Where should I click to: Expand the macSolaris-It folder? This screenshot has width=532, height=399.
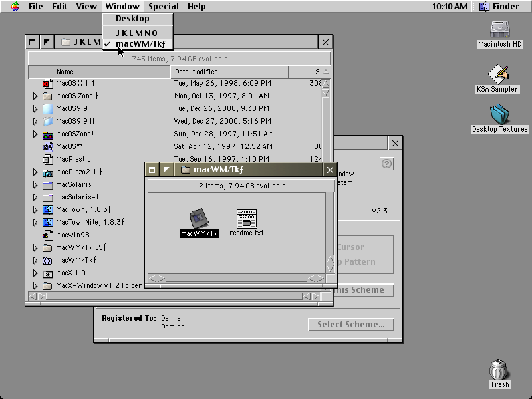click(35, 197)
